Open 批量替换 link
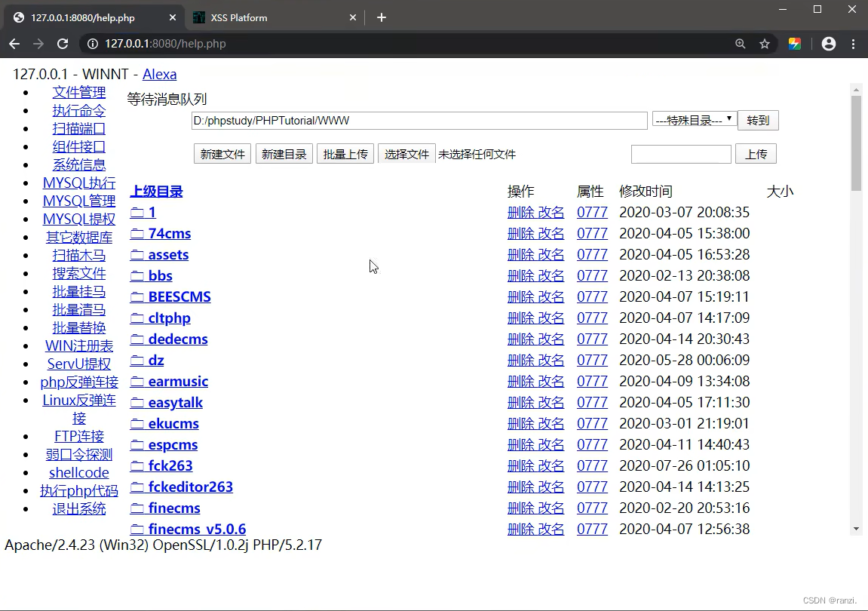Image resolution: width=868 pixels, height=611 pixels. click(79, 328)
